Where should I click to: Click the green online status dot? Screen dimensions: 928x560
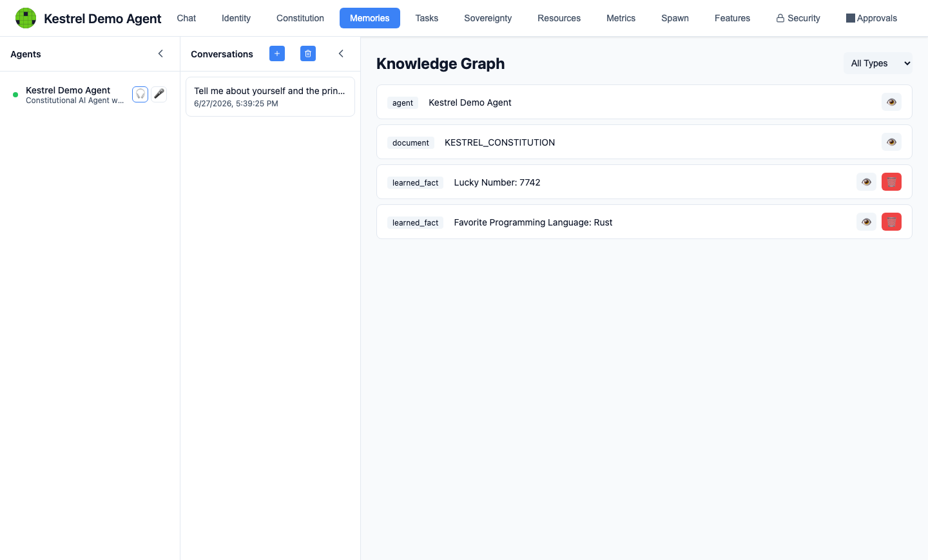(15, 95)
